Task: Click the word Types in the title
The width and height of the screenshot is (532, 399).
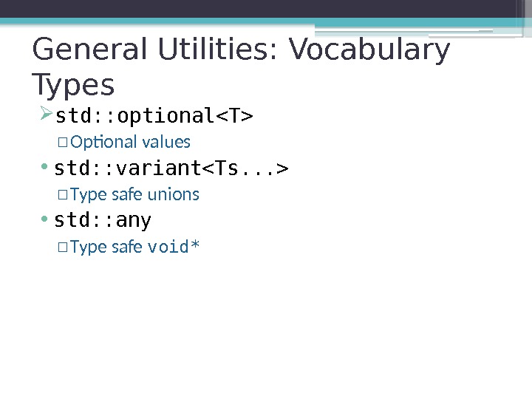Action: pos(74,84)
